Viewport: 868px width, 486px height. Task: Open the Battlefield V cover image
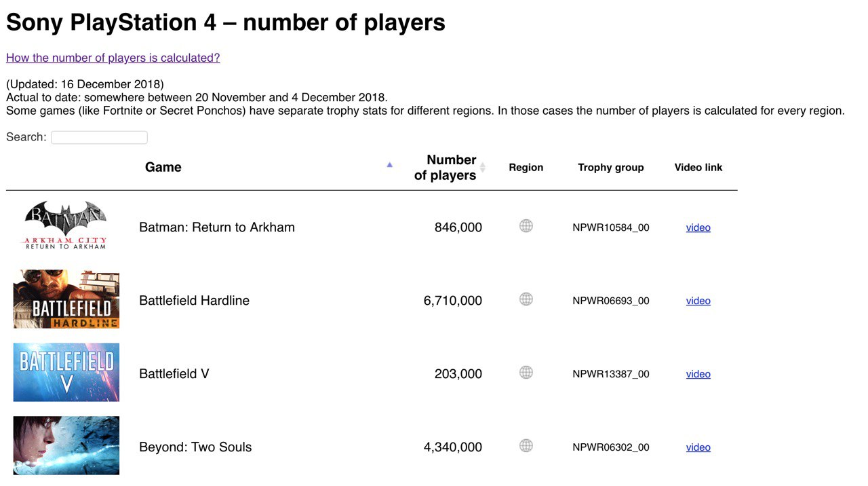click(x=66, y=373)
